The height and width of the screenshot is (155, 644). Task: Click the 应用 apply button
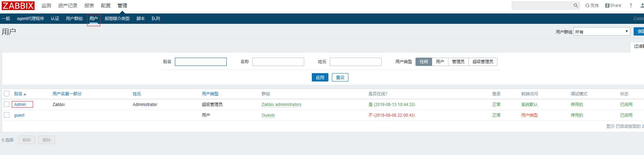pyautogui.click(x=320, y=77)
